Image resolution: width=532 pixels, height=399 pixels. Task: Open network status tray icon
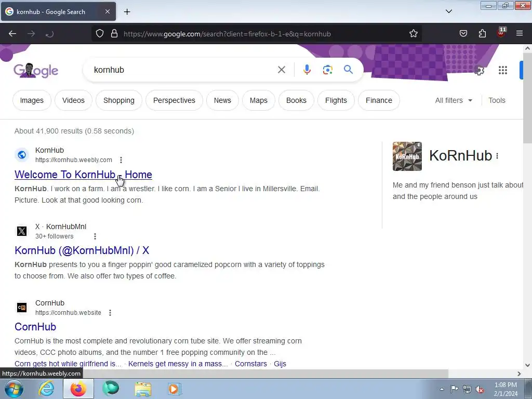coord(467,389)
